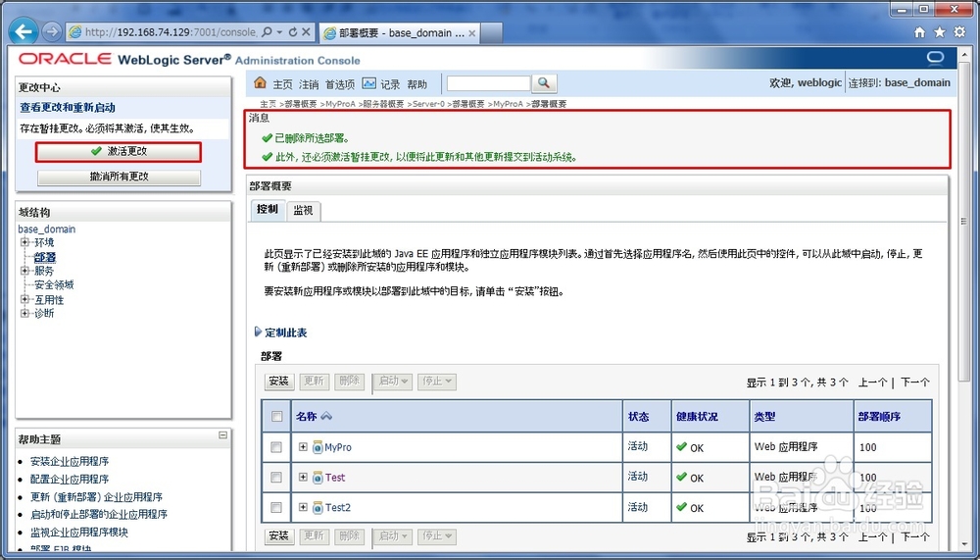Open 帮助 in console toolbar
Viewport: 980px width, 560px height.
click(x=416, y=83)
